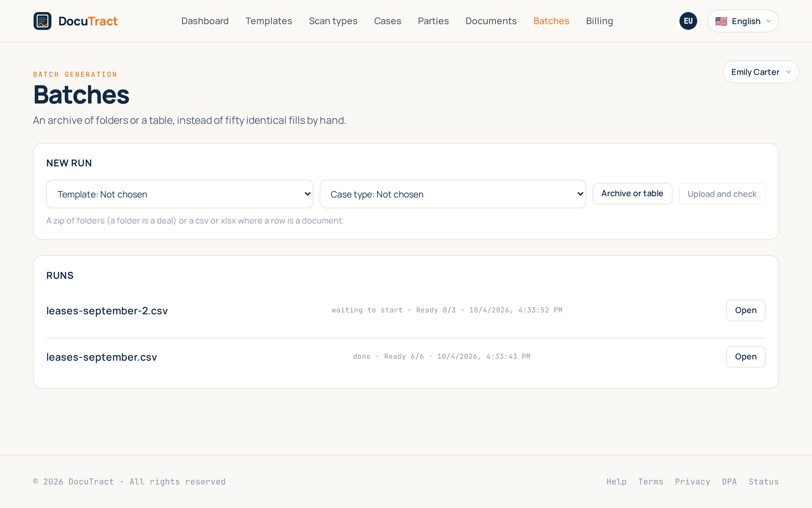Click the 'waiting to start · Ready 0/3' status text
Viewport: 812px width, 508px height.
coord(394,310)
